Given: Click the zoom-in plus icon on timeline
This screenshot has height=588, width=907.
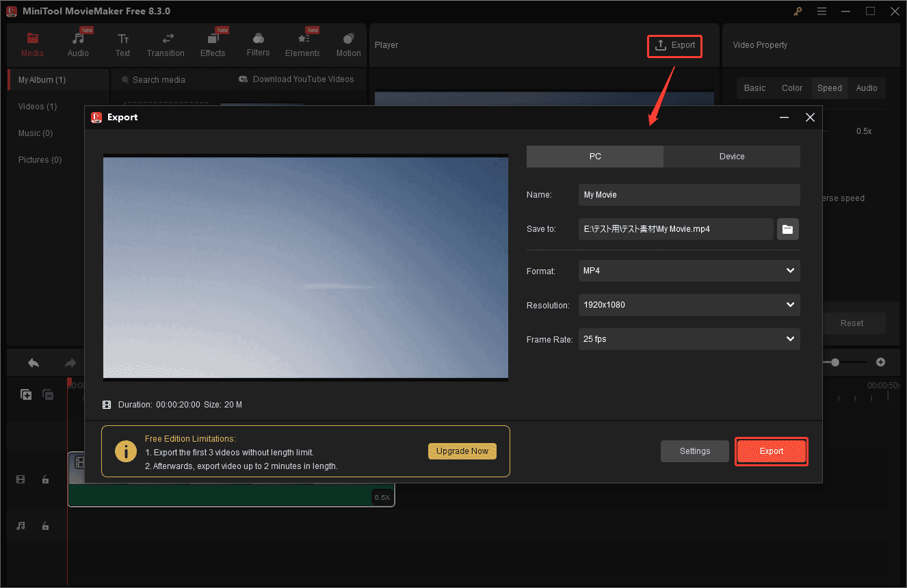Looking at the screenshot, I should (x=881, y=362).
